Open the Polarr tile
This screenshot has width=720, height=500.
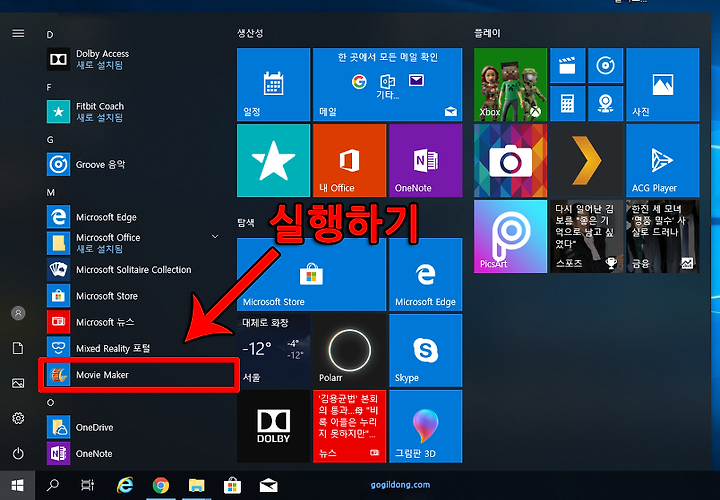click(349, 350)
